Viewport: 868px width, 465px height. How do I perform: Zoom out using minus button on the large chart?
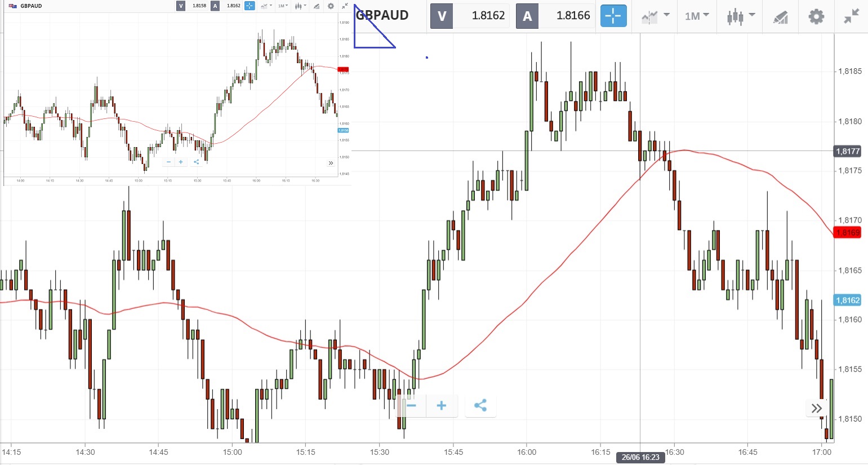[411, 406]
